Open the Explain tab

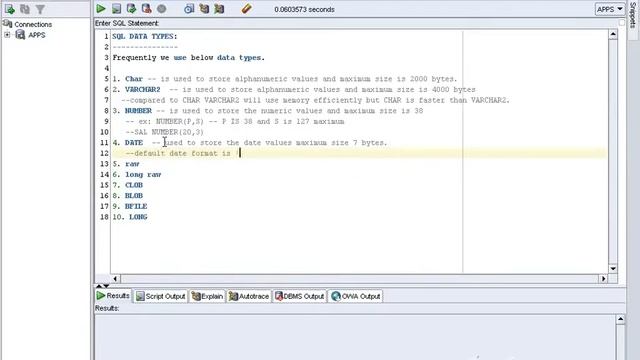[207, 296]
